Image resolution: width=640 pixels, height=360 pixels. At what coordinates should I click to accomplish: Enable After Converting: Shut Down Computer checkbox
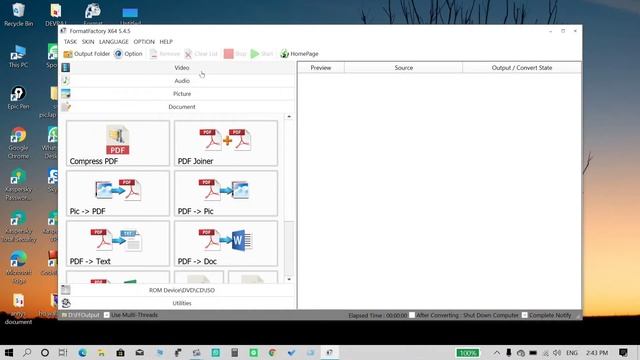412,315
